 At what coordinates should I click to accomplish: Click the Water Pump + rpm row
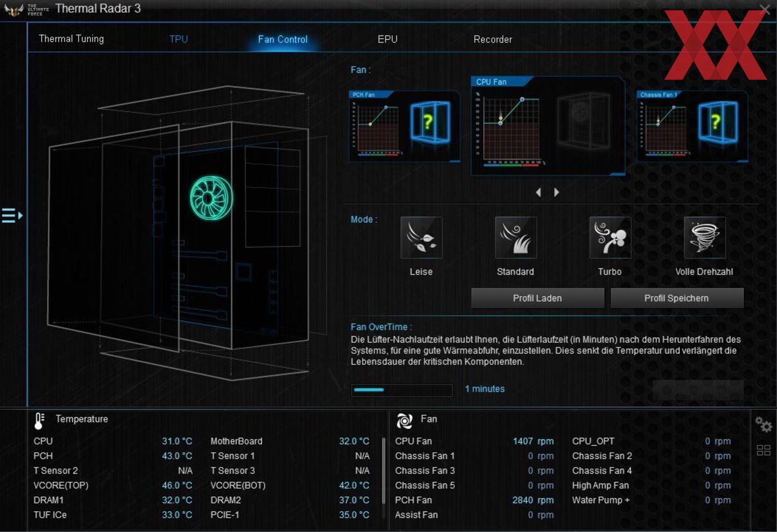(x=651, y=500)
